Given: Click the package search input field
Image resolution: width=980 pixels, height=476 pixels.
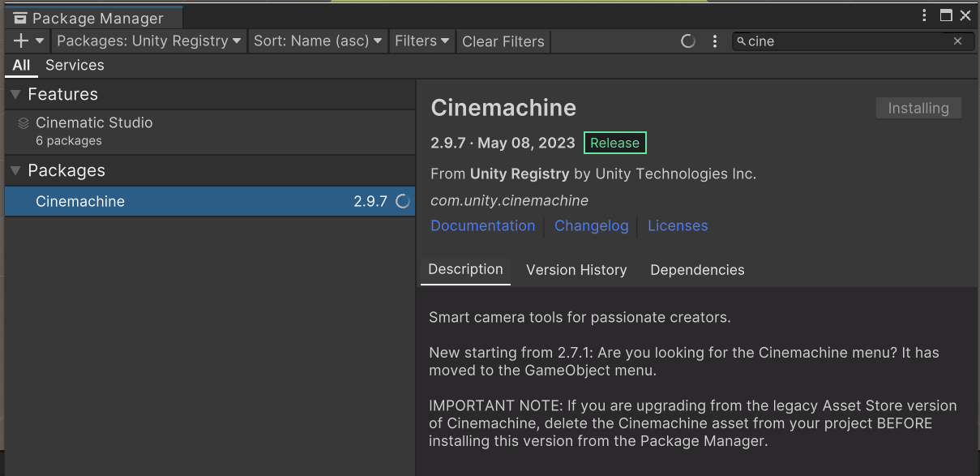Looking at the screenshot, I should click(x=843, y=41).
